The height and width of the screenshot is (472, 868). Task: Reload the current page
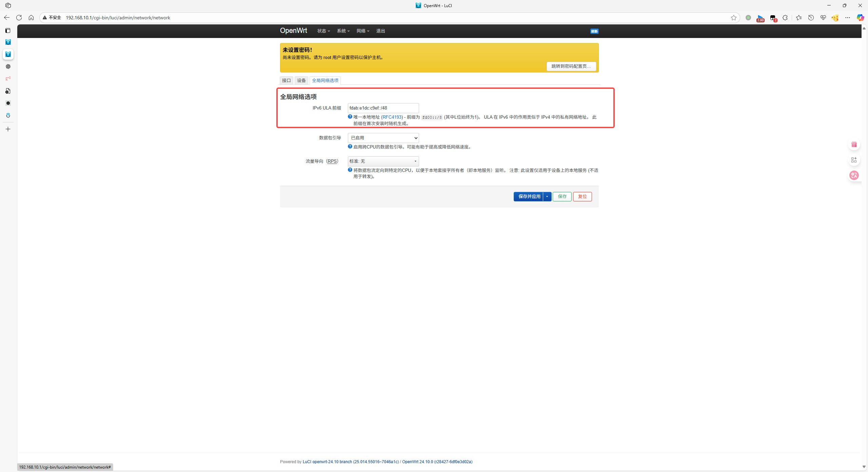pyautogui.click(x=19, y=18)
